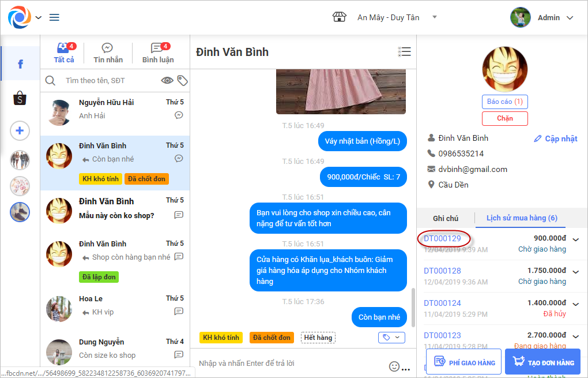Open the Shop còn hàng bạn nhé conversation

pos(115,261)
